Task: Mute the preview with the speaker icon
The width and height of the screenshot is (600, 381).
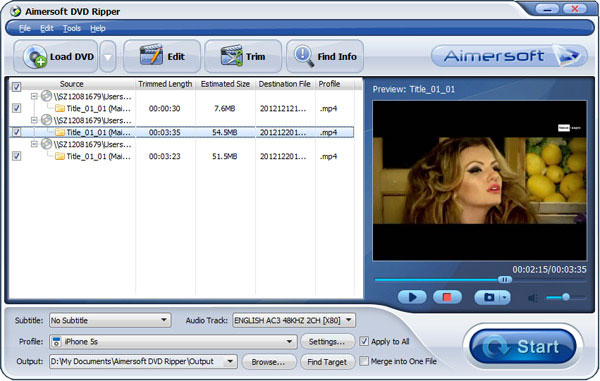Action: (x=533, y=297)
